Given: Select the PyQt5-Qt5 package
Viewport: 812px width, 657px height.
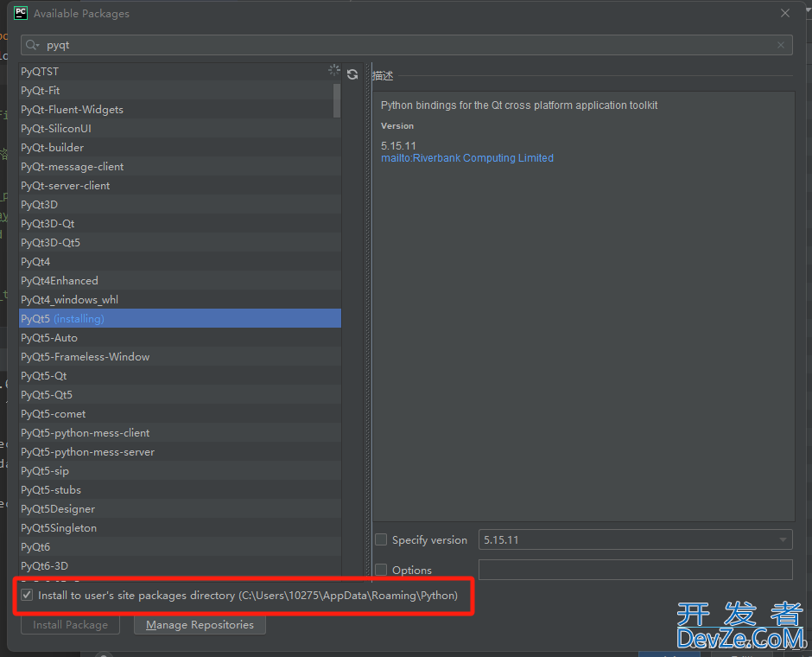Looking at the screenshot, I should [x=180, y=395].
